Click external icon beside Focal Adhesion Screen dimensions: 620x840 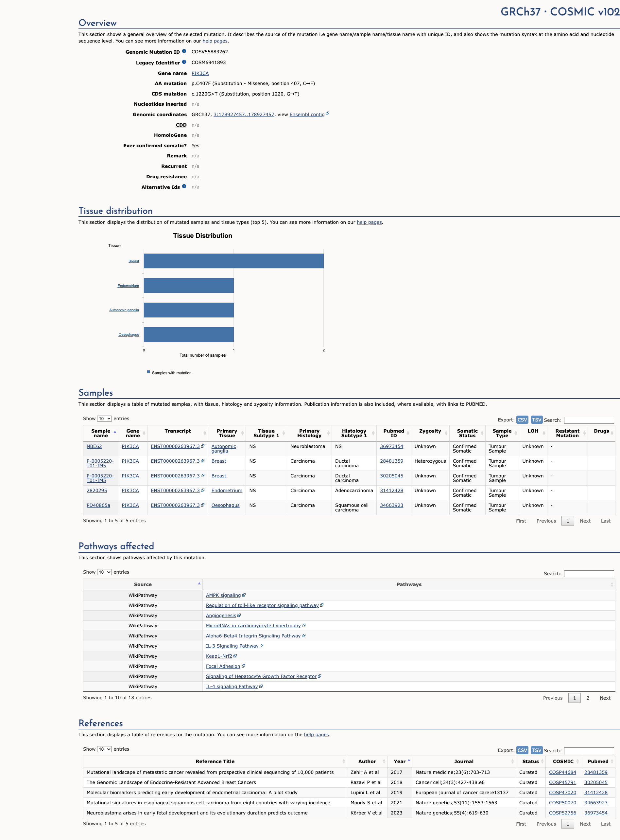(x=243, y=666)
